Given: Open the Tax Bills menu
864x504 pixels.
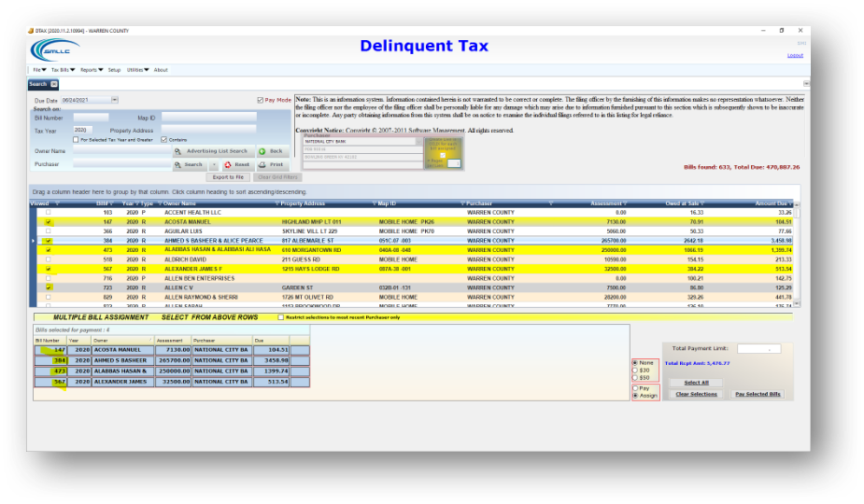Looking at the screenshot, I should pyautogui.click(x=63, y=70).
